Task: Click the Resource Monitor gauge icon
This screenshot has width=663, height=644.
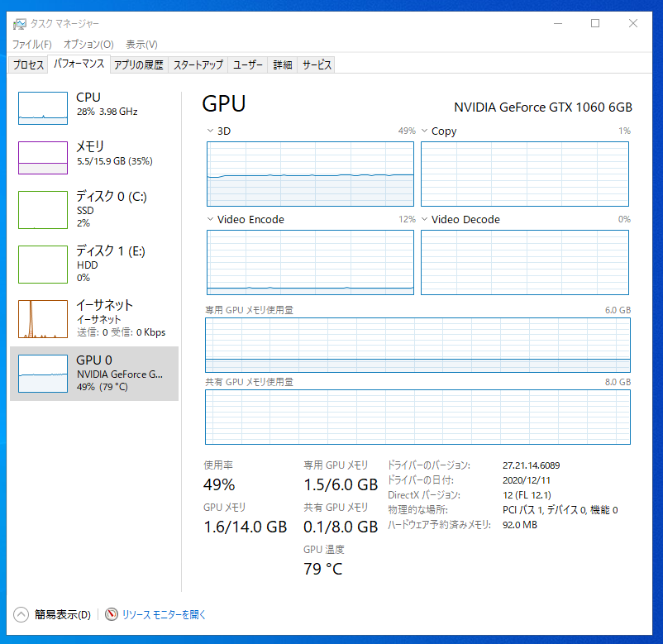Action: 112,614
